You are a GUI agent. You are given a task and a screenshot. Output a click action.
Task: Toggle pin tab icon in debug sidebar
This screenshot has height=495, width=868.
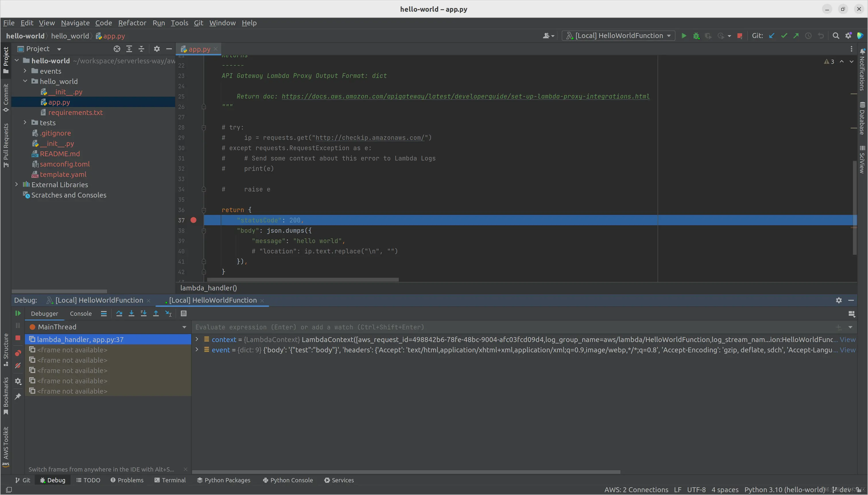tap(18, 396)
